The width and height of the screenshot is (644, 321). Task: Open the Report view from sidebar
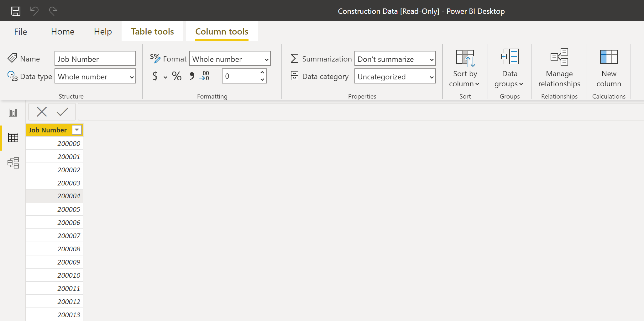pos(13,113)
